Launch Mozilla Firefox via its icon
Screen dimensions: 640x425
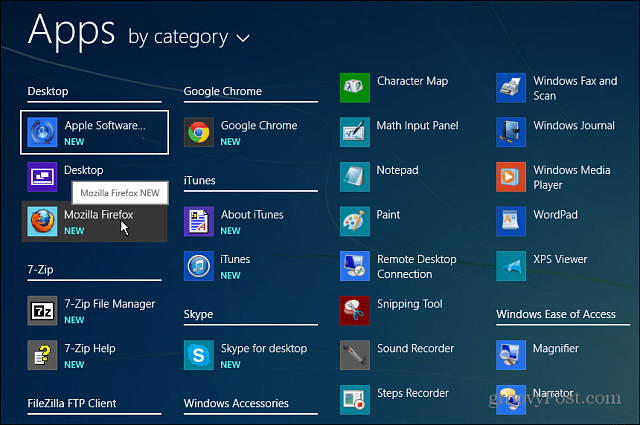pyautogui.click(x=42, y=221)
